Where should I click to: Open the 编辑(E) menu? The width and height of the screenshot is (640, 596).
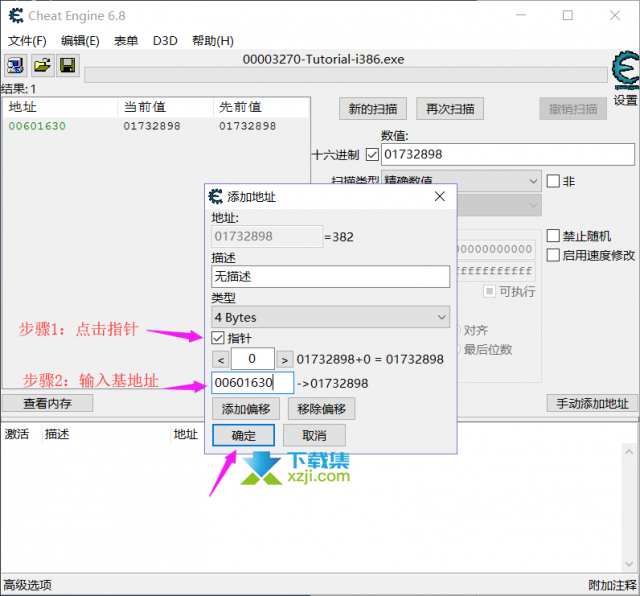click(80, 41)
